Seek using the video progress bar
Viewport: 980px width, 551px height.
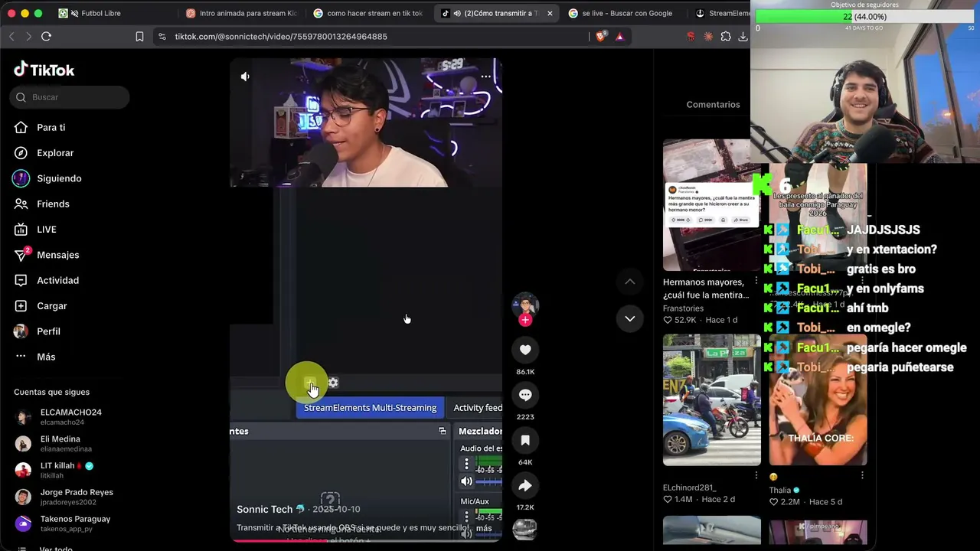(x=366, y=540)
